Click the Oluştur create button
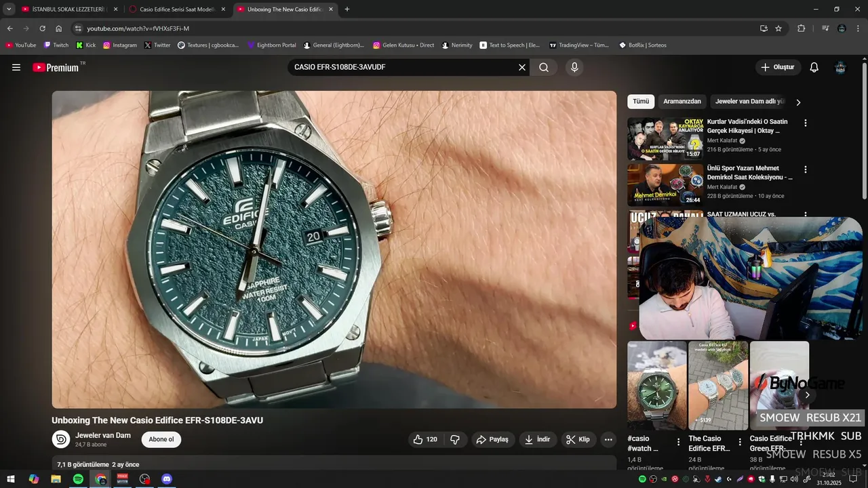Viewport: 868px width, 488px height. [x=778, y=67]
